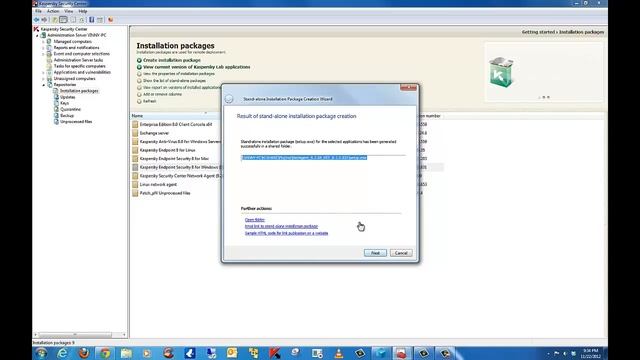Expand the Managed computers node
The height and width of the screenshot is (360, 640).
[43, 42]
